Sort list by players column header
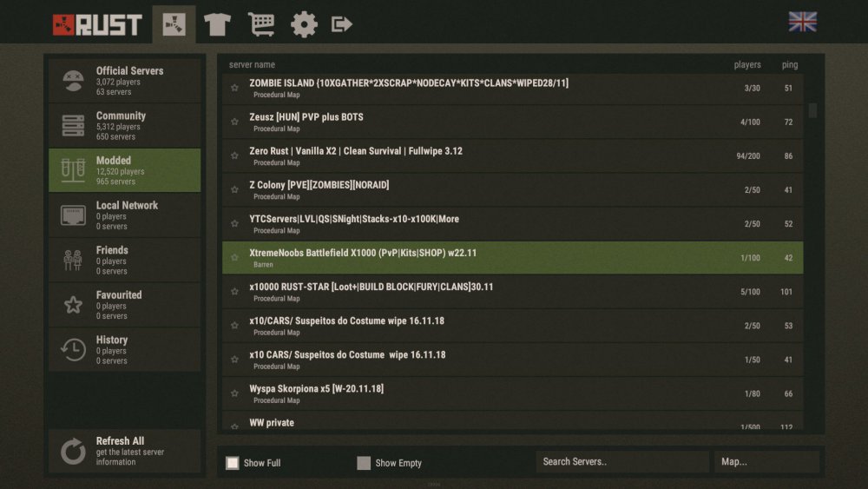 [746, 65]
